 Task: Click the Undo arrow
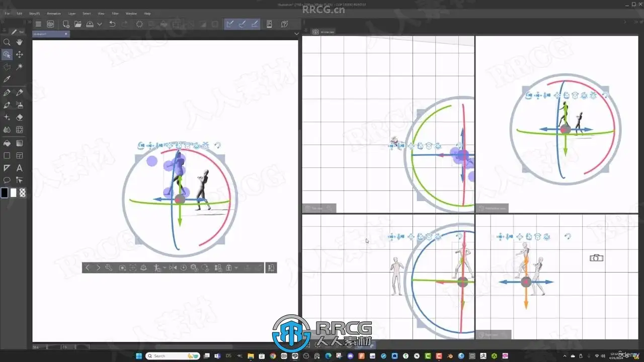[112, 24]
